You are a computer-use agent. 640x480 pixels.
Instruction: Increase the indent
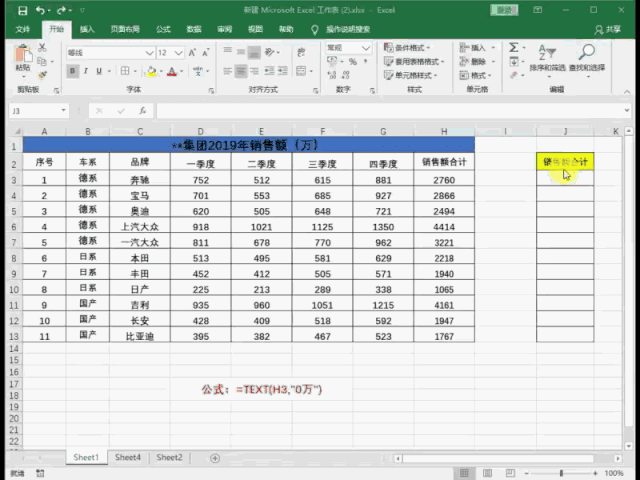[283, 71]
